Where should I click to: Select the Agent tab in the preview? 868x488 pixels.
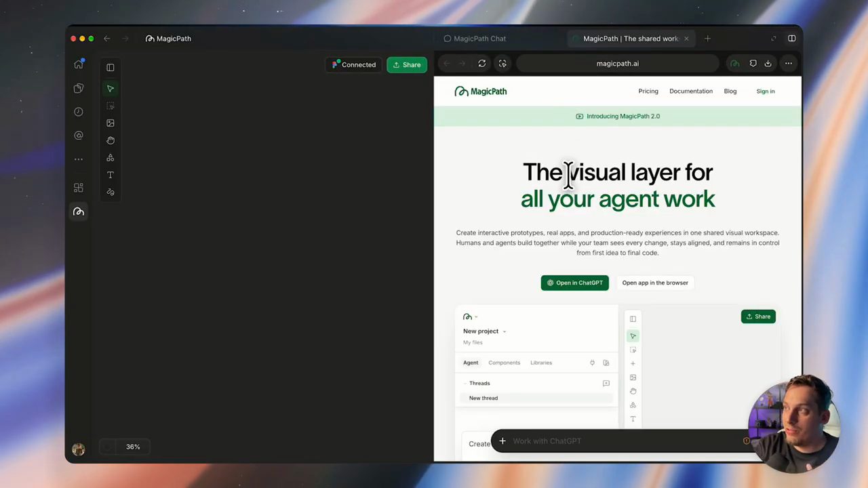471,363
